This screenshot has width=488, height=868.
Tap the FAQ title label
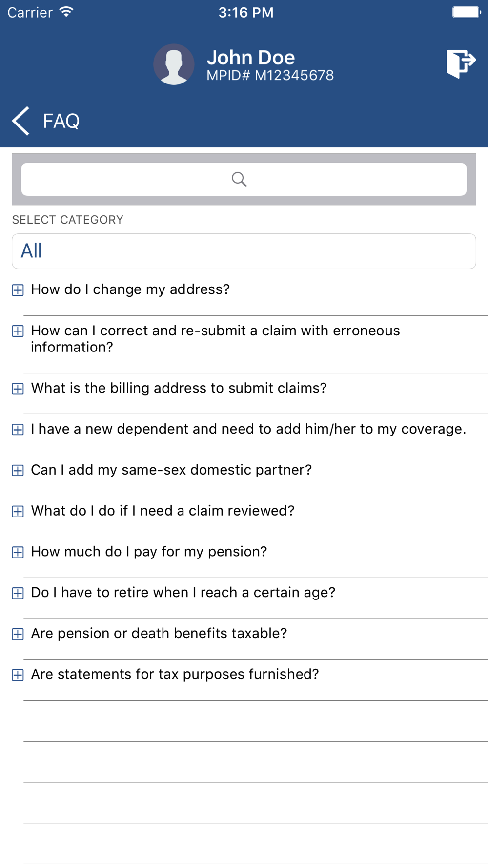[61, 121]
